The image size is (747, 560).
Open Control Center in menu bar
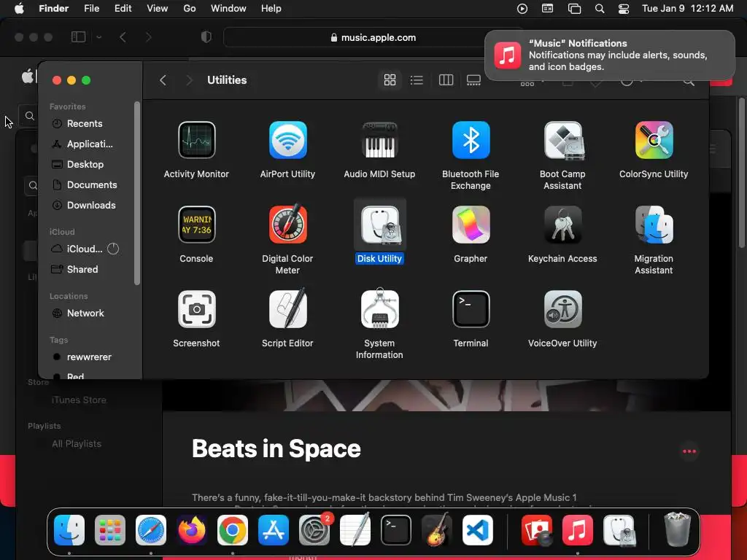(624, 9)
